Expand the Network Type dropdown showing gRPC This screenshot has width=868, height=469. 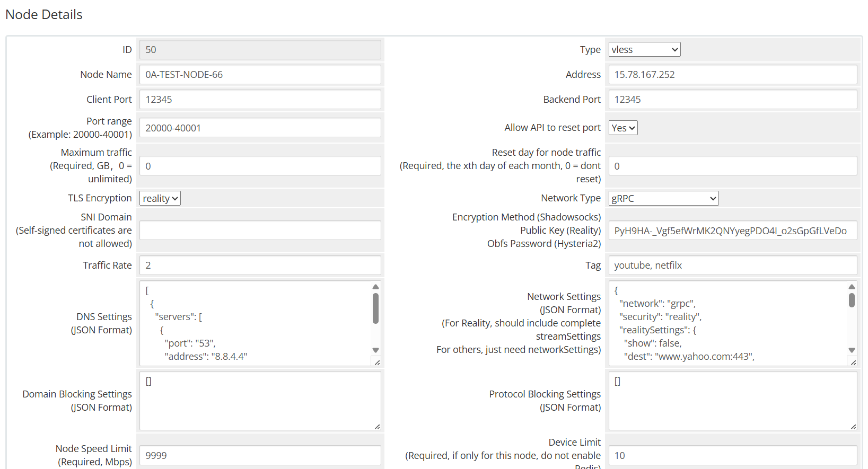pyautogui.click(x=663, y=199)
